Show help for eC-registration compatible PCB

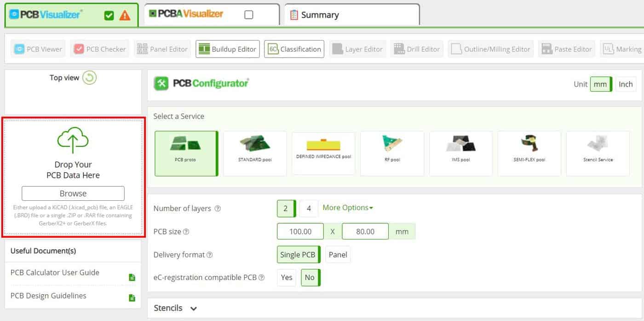[262, 278]
